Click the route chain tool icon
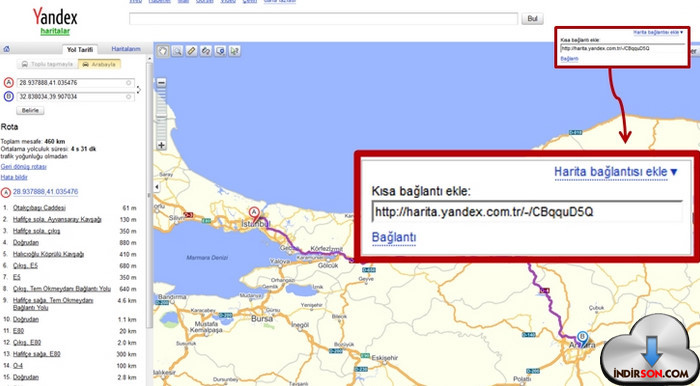The height and width of the screenshot is (386, 700). (206, 51)
